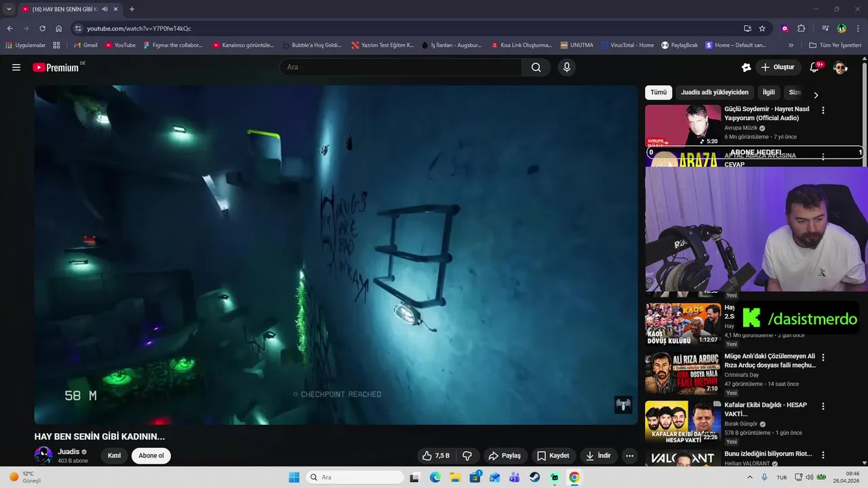The image size is (868, 488).
Task: Click the Kaydet save button
Action: click(553, 455)
